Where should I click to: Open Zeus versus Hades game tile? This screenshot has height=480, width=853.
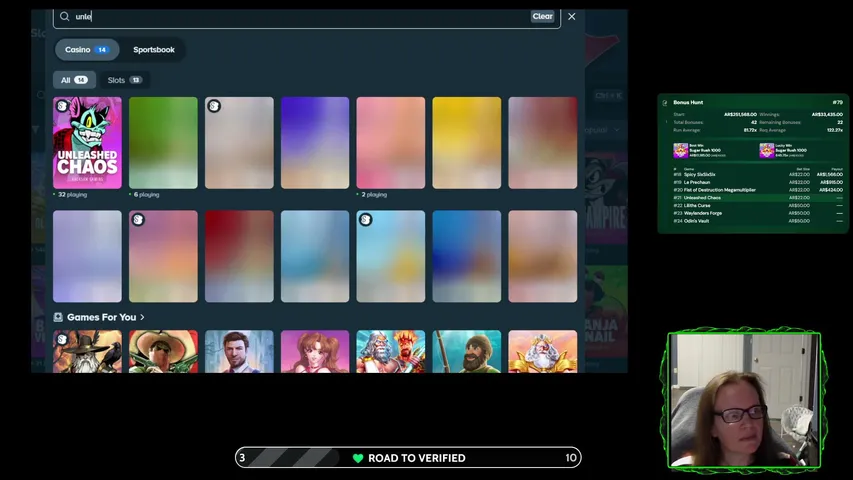coord(391,351)
